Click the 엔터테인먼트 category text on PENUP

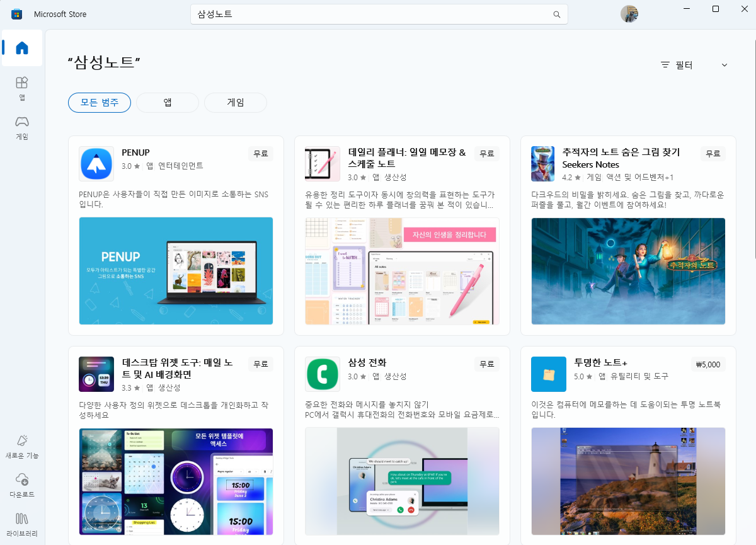(181, 166)
